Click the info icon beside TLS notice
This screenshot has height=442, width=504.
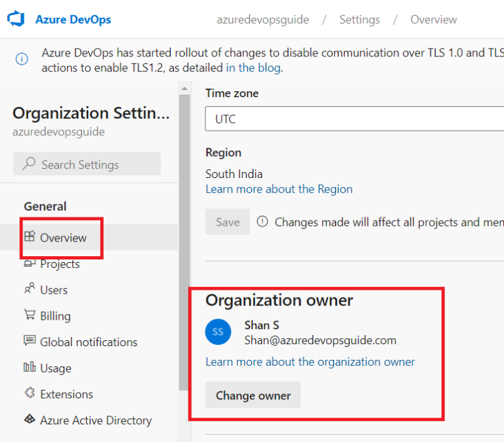22,59
